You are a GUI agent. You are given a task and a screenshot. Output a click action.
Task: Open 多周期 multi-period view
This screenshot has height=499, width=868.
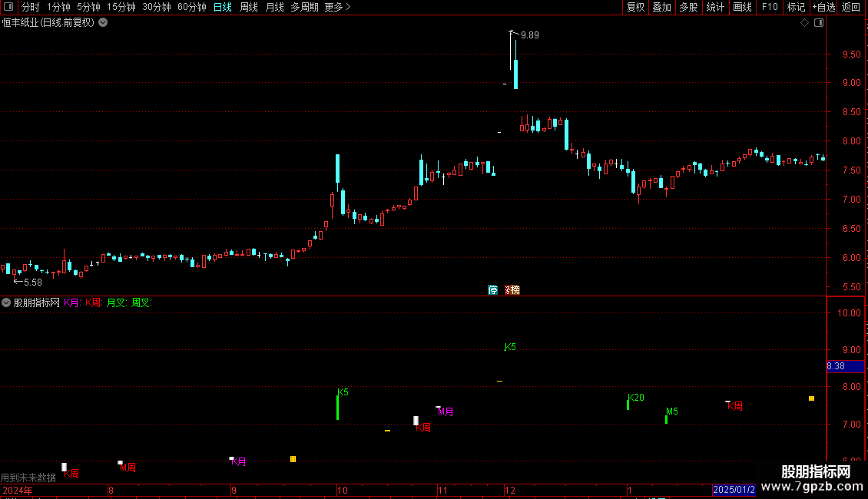304,7
